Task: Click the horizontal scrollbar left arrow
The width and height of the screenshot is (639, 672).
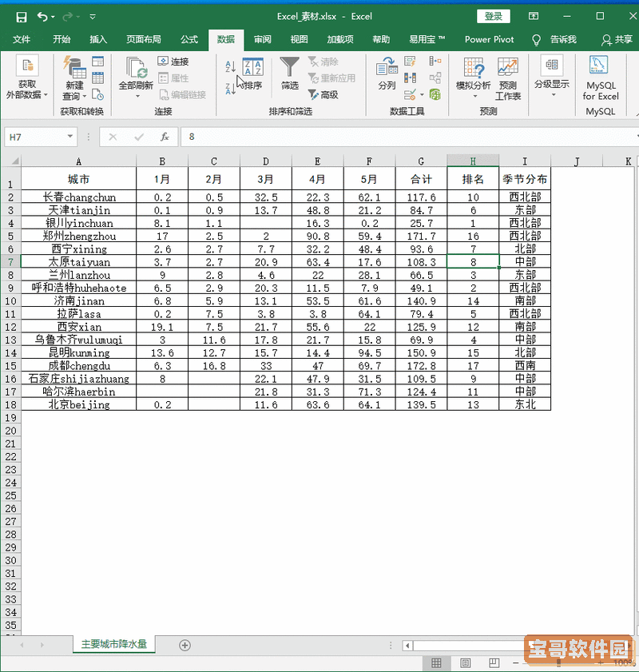Action: click(x=407, y=646)
